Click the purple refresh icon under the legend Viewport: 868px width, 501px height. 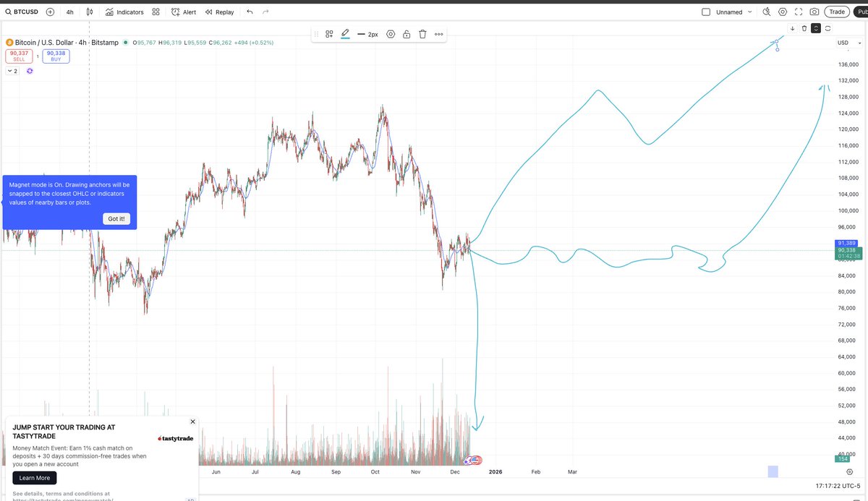point(30,71)
